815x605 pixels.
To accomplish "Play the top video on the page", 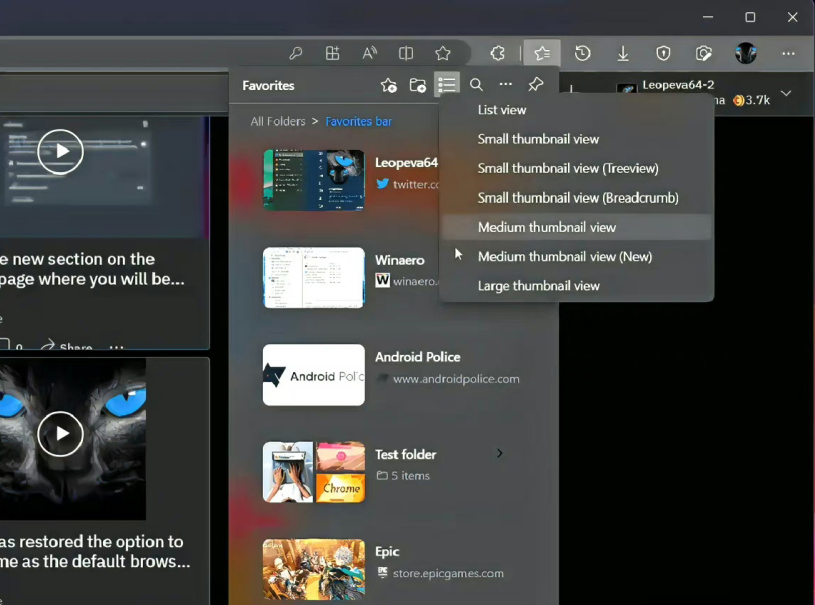I will tap(60, 151).
